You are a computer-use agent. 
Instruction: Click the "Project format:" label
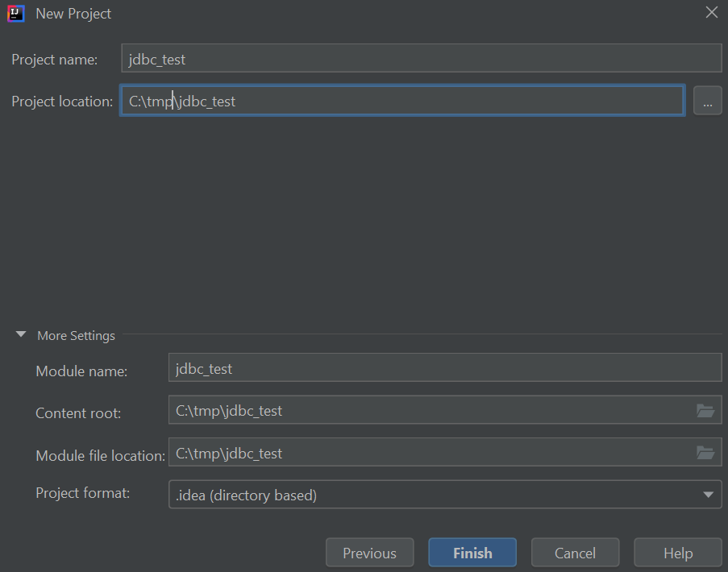click(x=83, y=493)
